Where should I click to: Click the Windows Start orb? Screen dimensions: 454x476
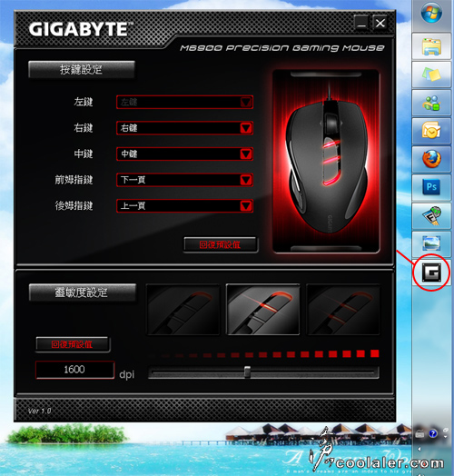pyautogui.click(x=431, y=13)
